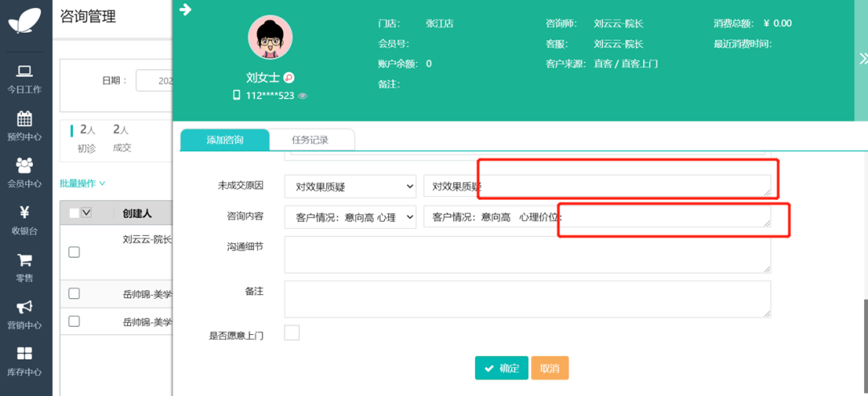Click the 取消 cancel button
The height and width of the screenshot is (396, 868).
coord(550,368)
